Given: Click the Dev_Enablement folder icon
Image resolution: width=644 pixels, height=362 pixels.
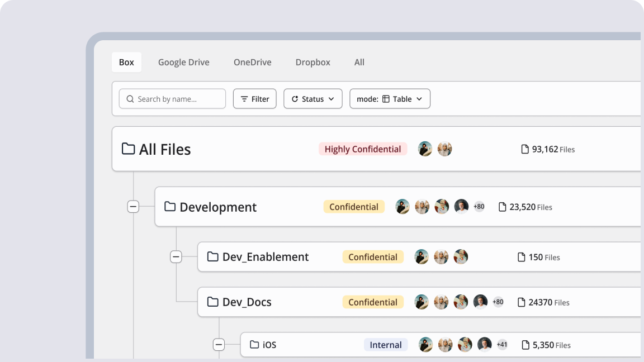Looking at the screenshot, I should [213, 256].
